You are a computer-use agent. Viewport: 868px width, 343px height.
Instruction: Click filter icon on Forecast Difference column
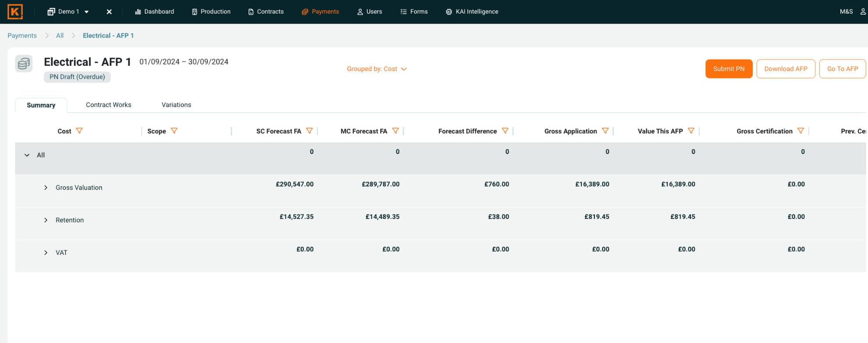(505, 131)
